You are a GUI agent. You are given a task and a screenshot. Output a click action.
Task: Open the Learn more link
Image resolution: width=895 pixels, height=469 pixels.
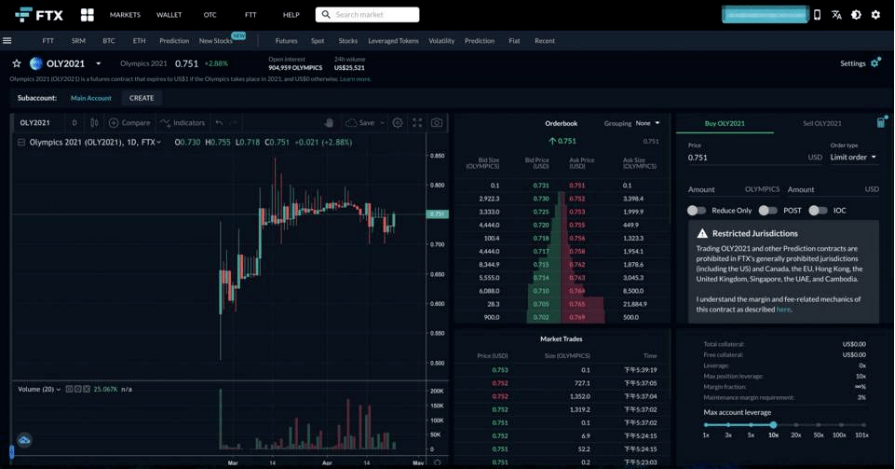tap(354, 78)
